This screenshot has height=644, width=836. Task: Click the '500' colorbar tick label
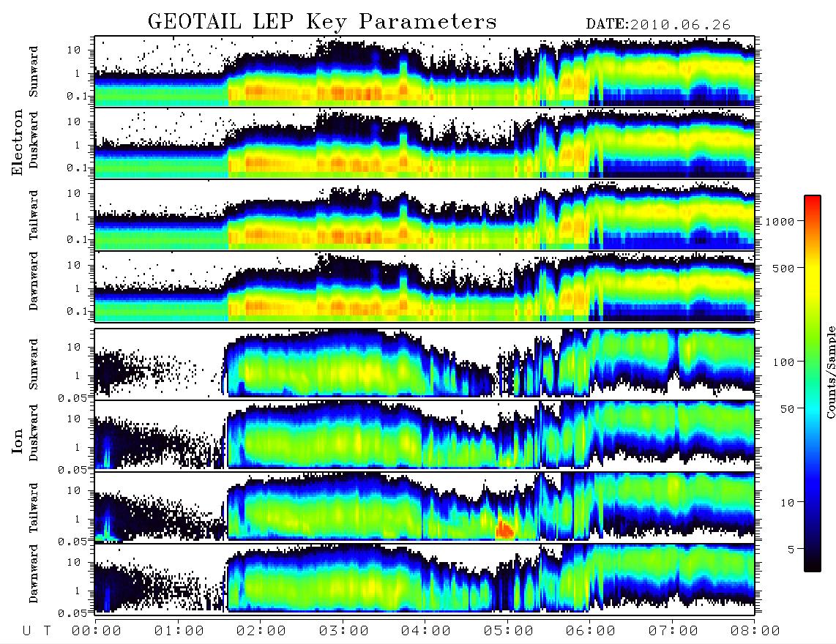tap(783, 268)
